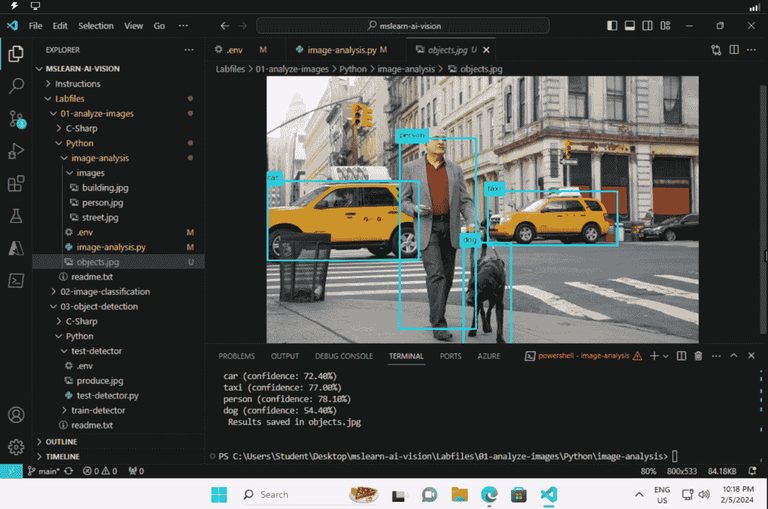This screenshot has height=509, width=768.
Task: Open the Extensions view
Action: pos(16,184)
